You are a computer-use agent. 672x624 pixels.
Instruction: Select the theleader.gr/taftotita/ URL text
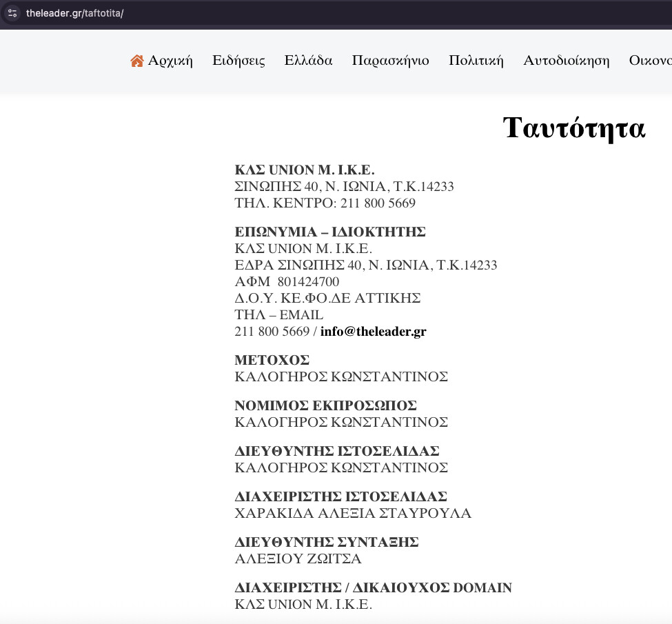74,13
